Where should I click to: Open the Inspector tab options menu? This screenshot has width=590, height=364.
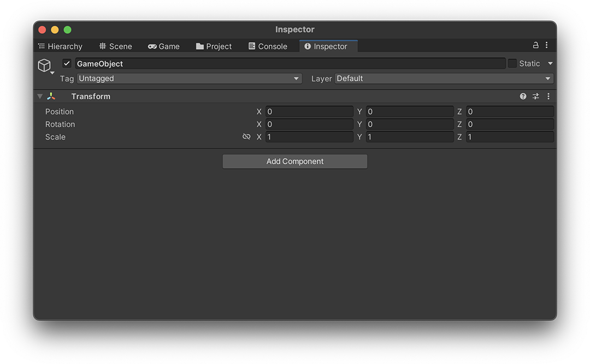[x=547, y=45]
